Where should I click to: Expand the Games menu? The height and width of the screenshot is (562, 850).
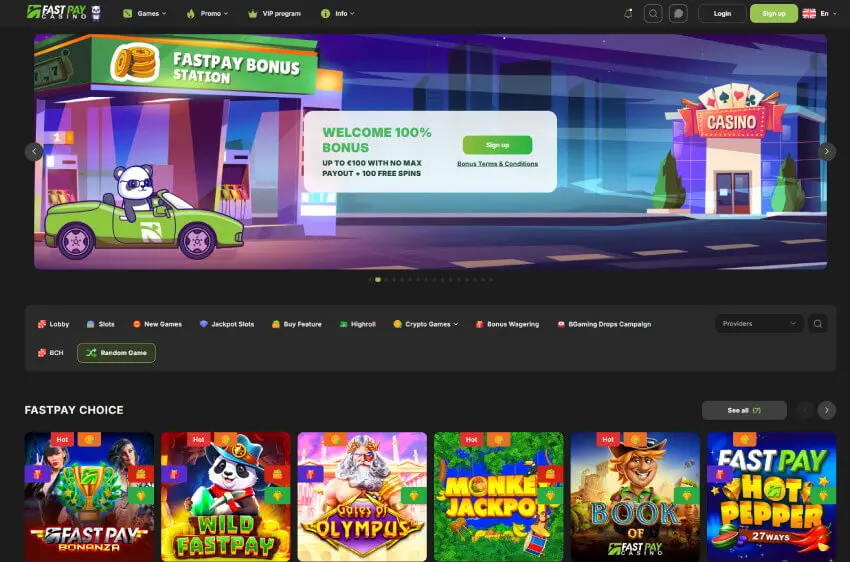[145, 14]
